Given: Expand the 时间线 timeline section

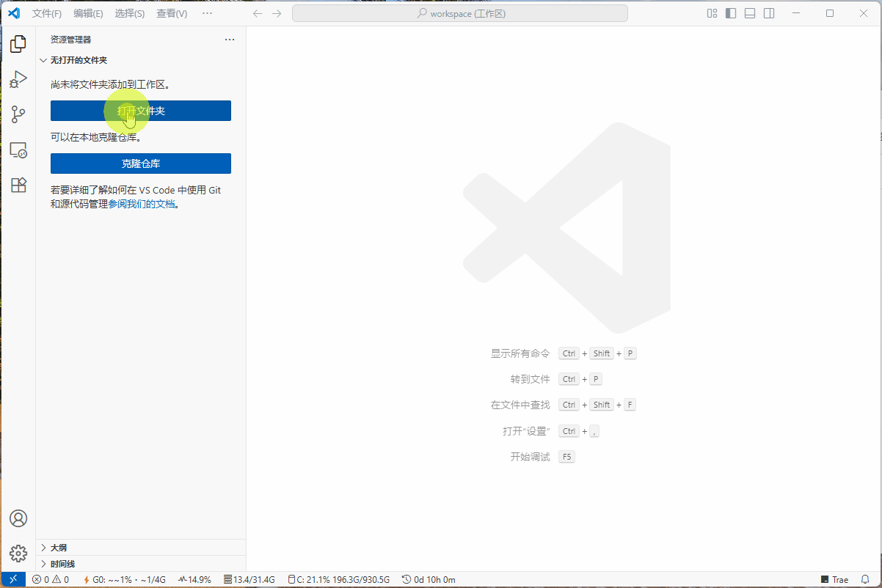Looking at the screenshot, I should (x=62, y=564).
